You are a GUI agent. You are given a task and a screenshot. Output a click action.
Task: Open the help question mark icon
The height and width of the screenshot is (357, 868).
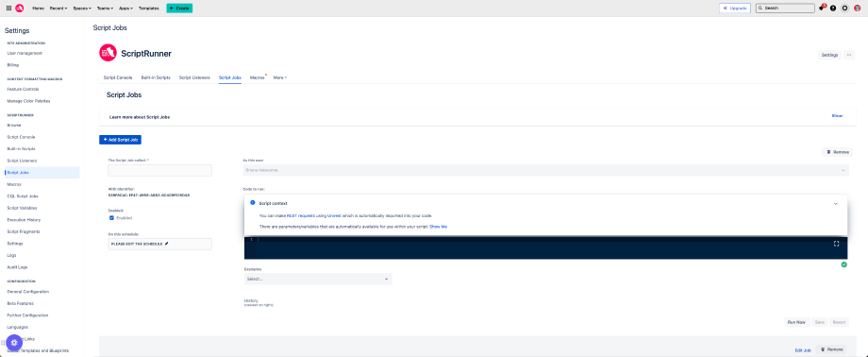(833, 8)
